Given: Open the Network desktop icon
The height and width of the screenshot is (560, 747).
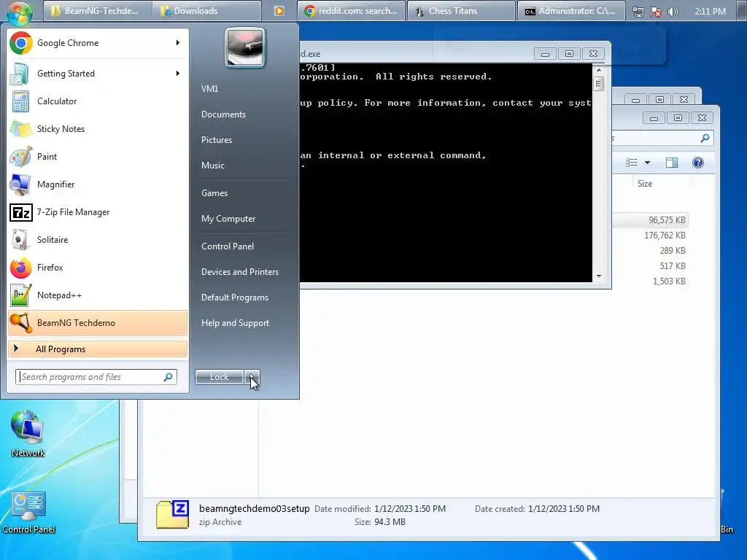Looking at the screenshot, I should pos(28,433).
